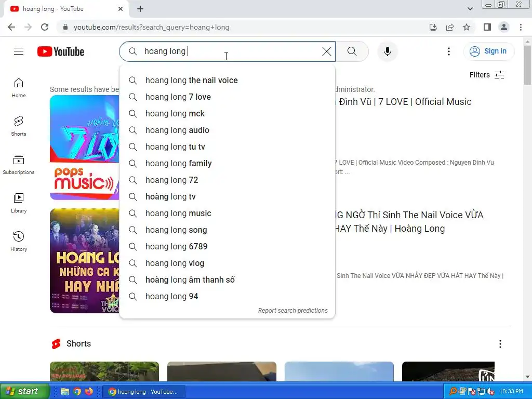Select suggestion 'hoang long mck'
The height and width of the screenshot is (399, 532).
(x=228, y=114)
